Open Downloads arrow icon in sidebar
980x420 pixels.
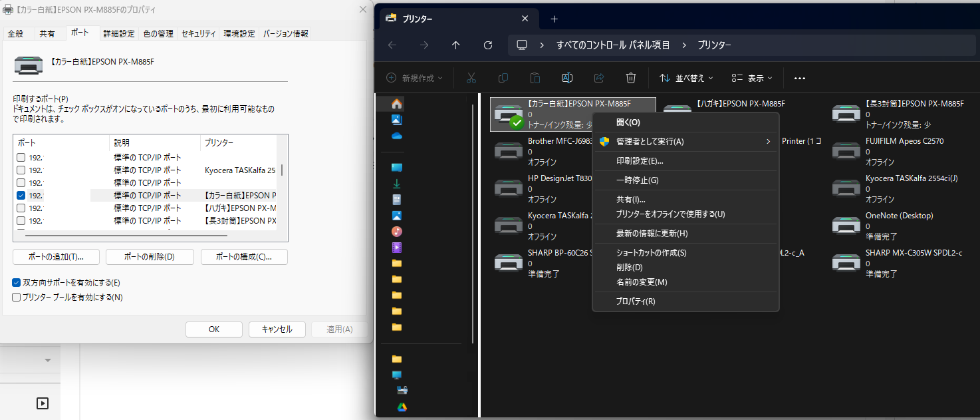click(x=397, y=184)
